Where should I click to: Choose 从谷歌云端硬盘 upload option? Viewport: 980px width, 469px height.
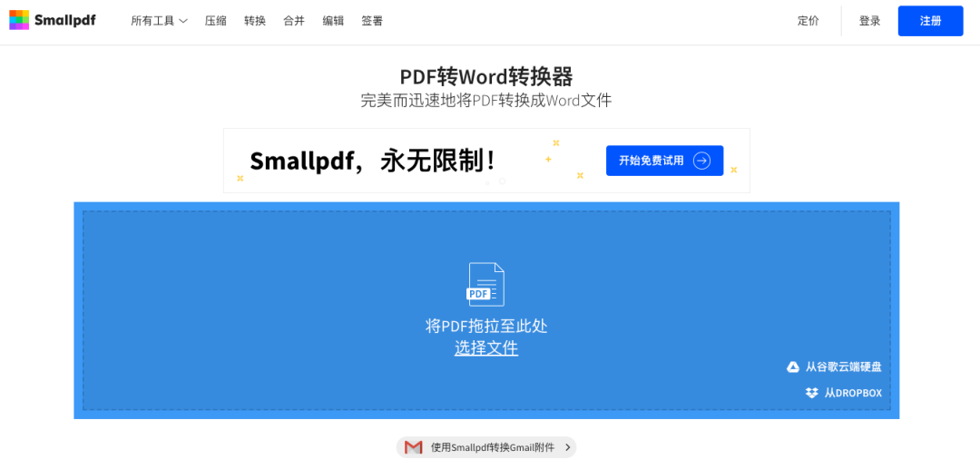835,366
